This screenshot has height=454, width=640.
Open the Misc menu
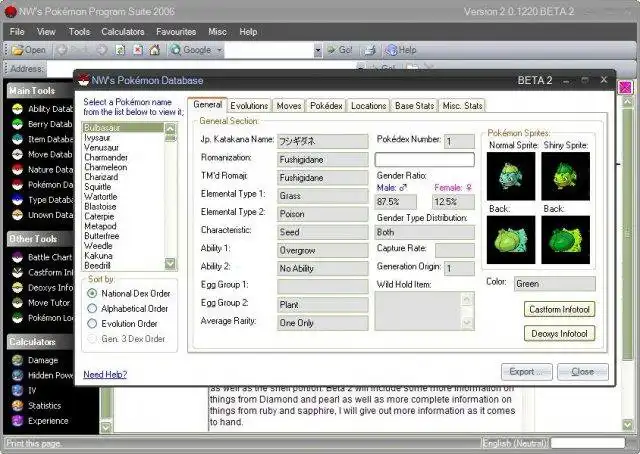[x=217, y=32]
